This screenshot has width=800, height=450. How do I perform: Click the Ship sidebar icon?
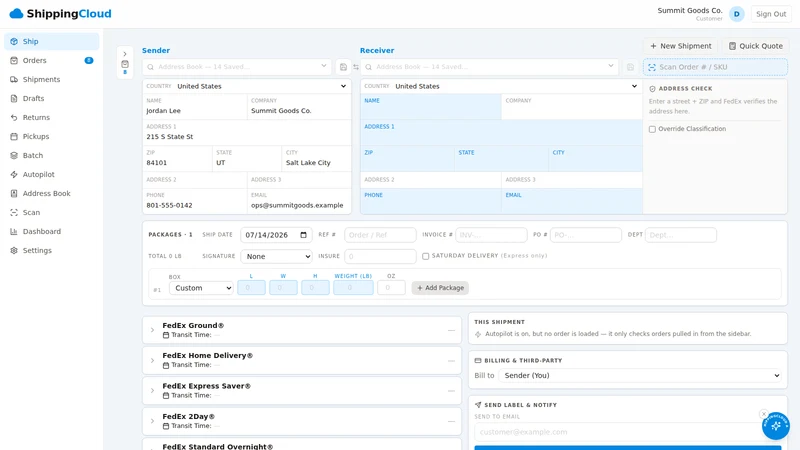14,41
